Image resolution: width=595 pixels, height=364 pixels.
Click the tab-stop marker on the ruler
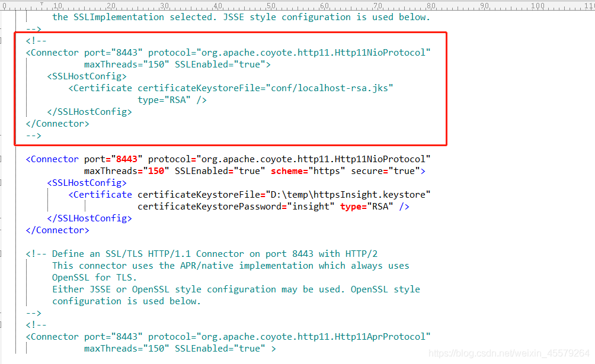click(41, 5)
